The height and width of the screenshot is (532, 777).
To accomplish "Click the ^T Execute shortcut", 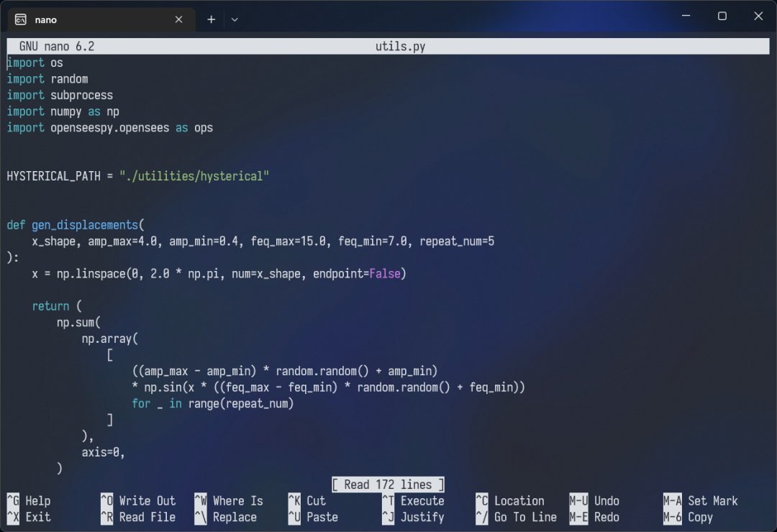I will pyautogui.click(x=413, y=501).
